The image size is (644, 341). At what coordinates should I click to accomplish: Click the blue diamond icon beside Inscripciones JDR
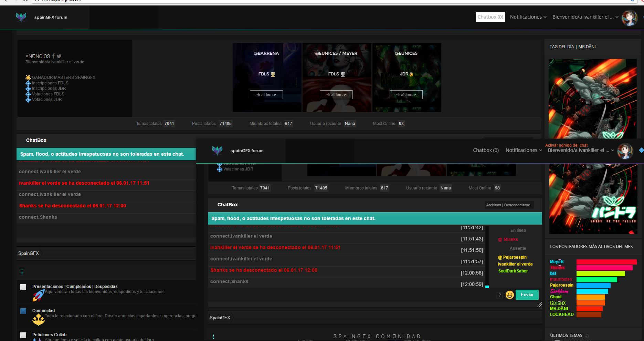click(x=28, y=89)
